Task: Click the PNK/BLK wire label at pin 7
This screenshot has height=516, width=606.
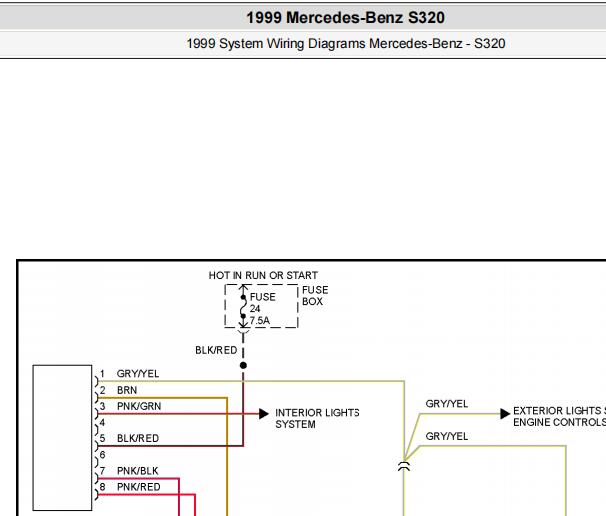Action: [138, 471]
